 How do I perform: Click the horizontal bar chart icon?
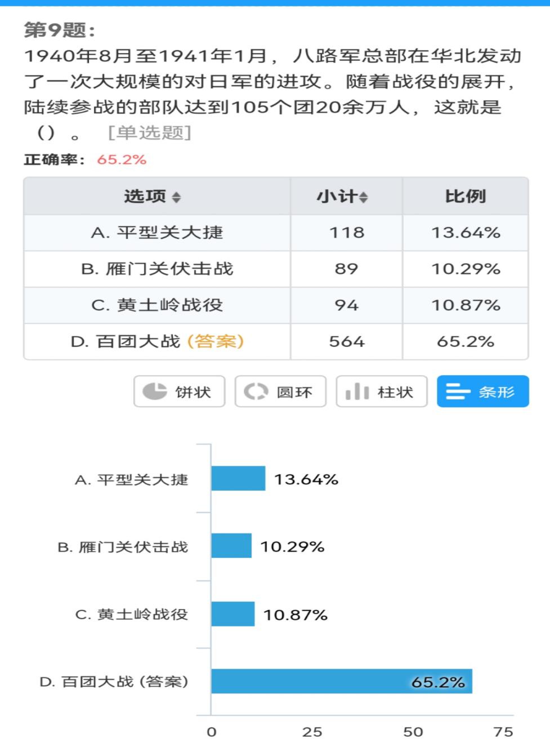(457, 392)
